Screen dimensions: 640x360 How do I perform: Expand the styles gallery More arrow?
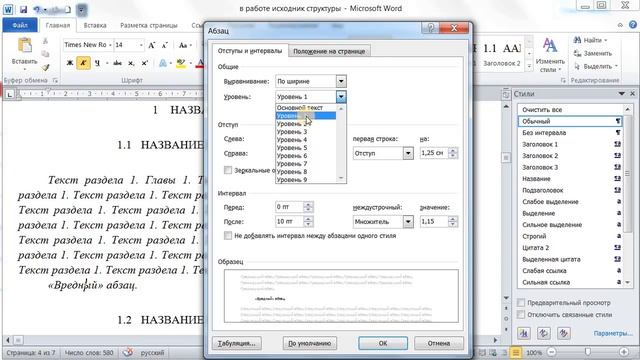pos(529,66)
